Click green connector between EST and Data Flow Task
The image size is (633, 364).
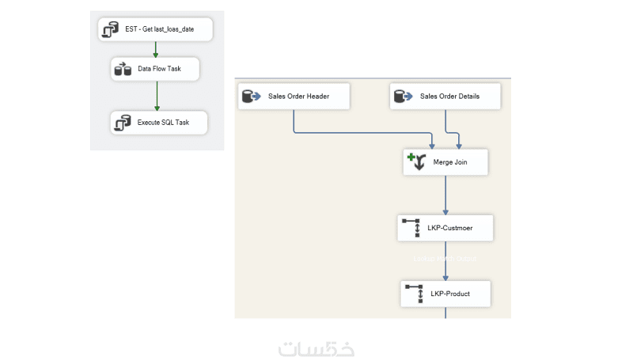(x=156, y=48)
